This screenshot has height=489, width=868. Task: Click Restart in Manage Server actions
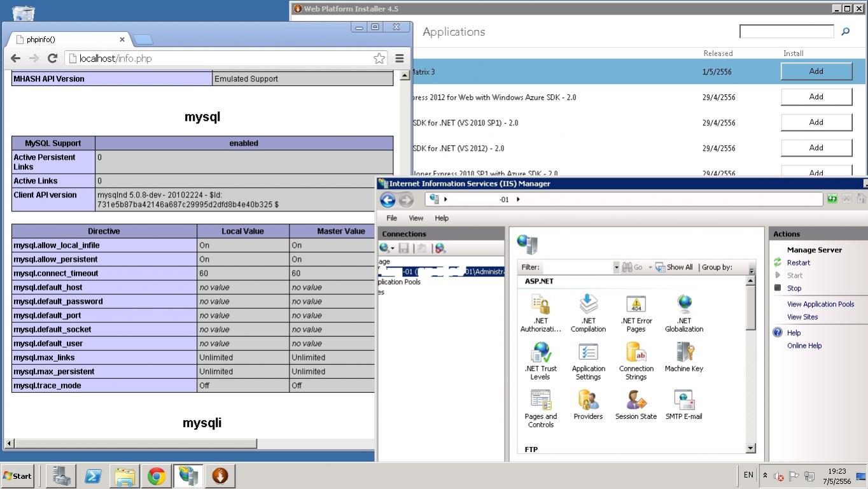[x=798, y=262]
